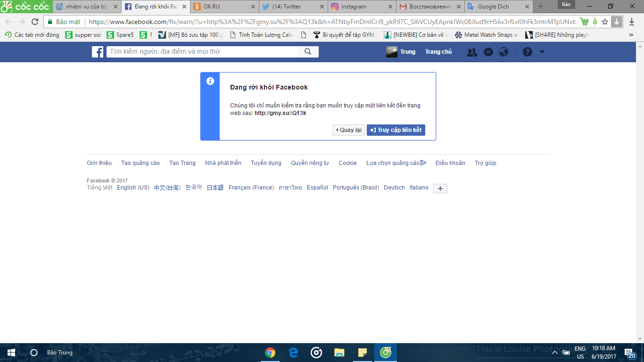Screen dimensions: 644x362
Task: Click the Facebook help question mark icon
Action: pyautogui.click(x=528, y=52)
